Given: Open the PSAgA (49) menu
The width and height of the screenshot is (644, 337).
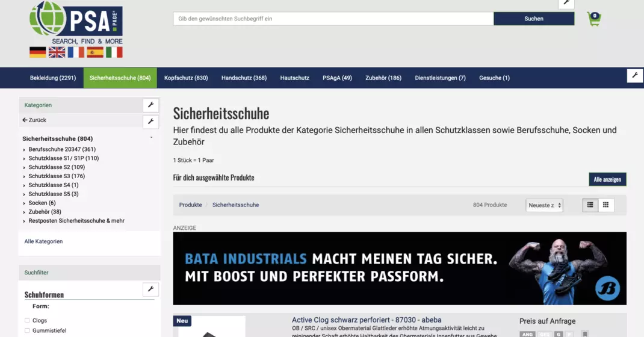Looking at the screenshot, I should point(337,78).
